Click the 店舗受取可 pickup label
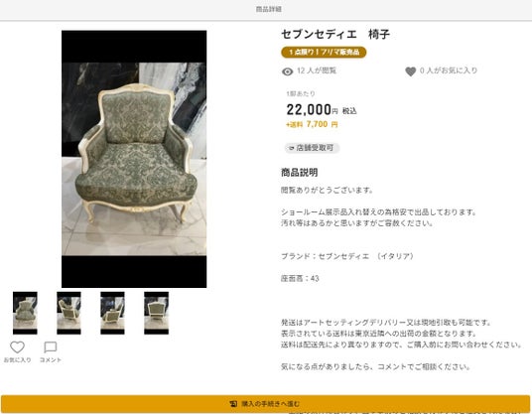This screenshot has width=532, height=414. point(312,148)
